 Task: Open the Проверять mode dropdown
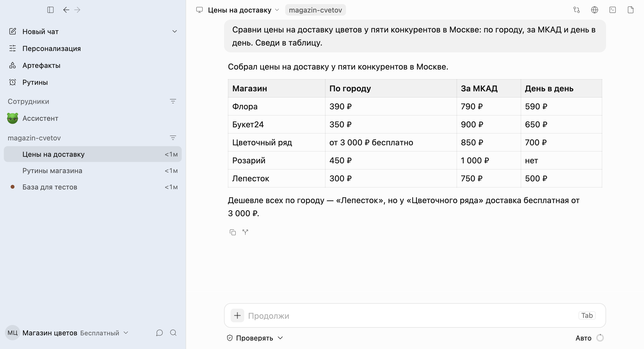tap(255, 338)
